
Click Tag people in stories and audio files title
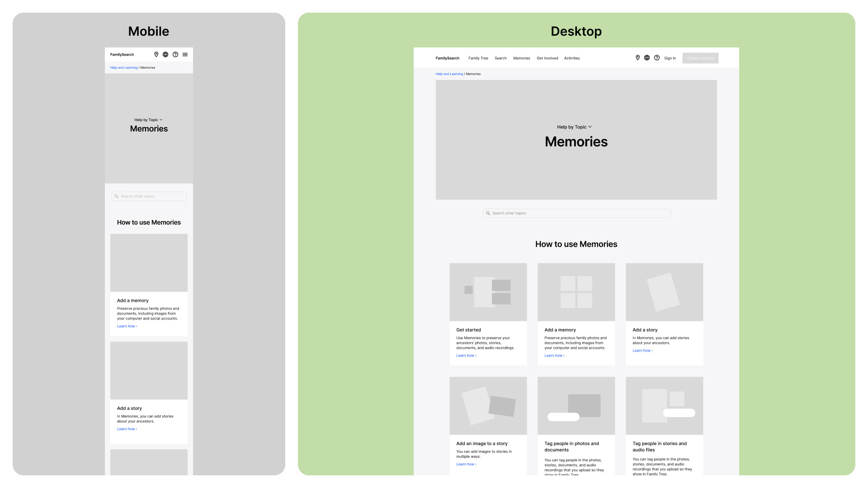[x=660, y=447]
